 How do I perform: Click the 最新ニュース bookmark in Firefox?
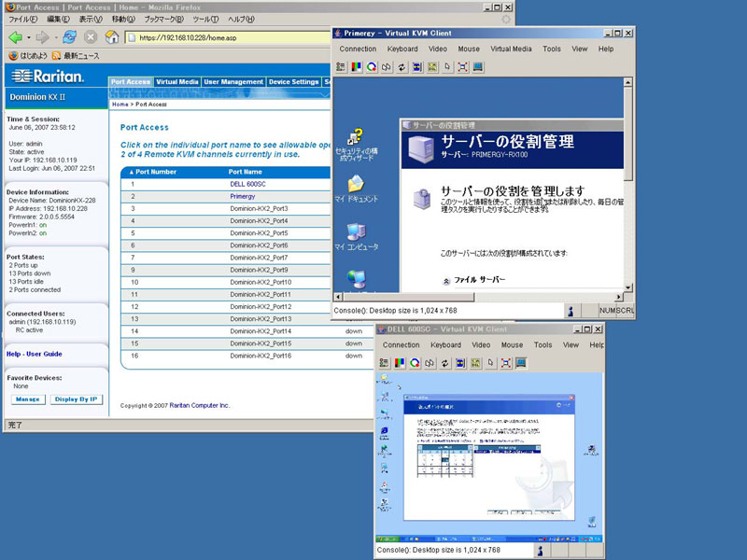tap(77, 56)
